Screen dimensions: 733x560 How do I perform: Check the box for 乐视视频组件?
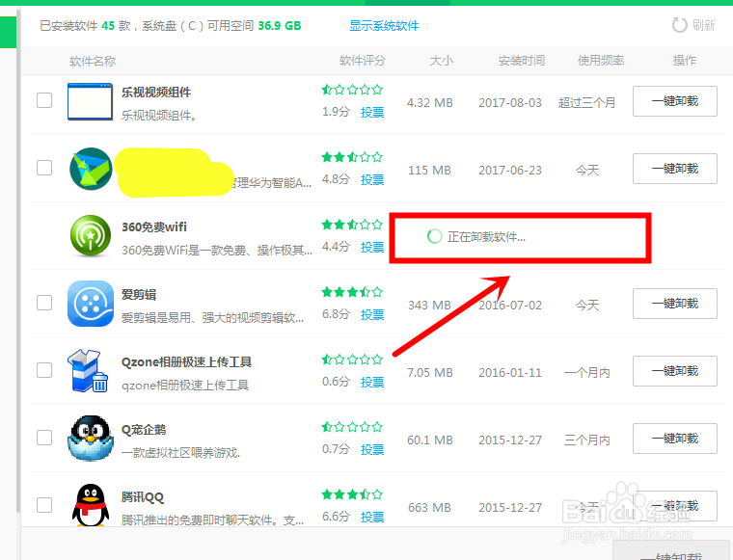pyautogui.click(x=44, y=100)
